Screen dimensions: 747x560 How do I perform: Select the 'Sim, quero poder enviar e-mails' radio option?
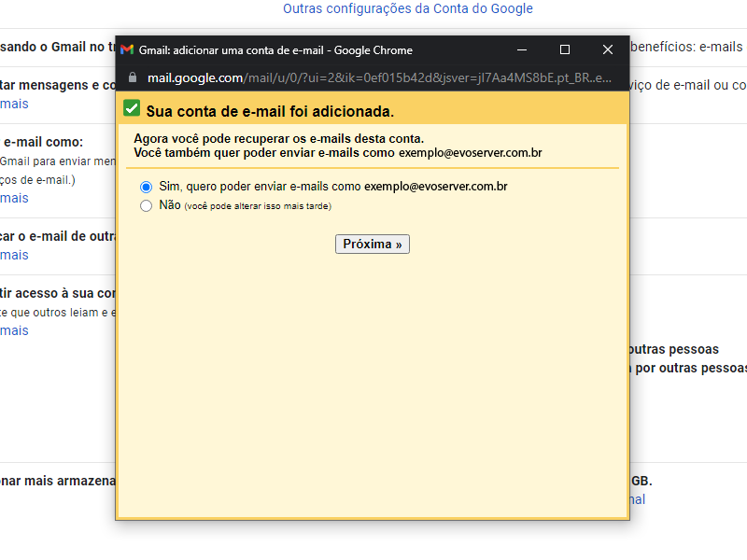click(146, 187)
